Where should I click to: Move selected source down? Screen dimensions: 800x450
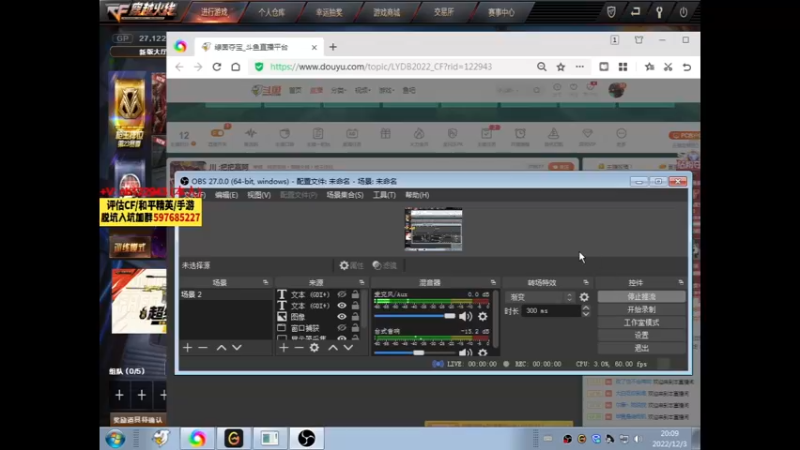[x=348, y=347]
